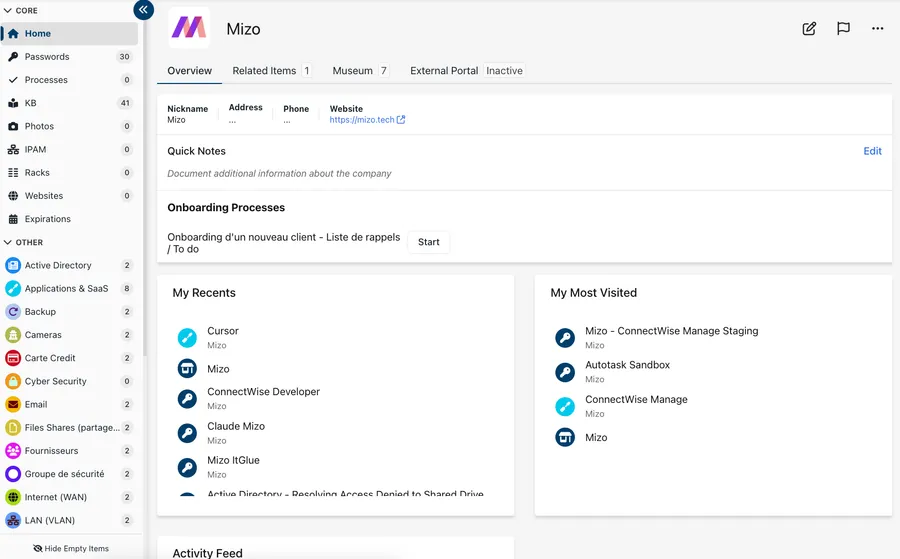This screenshot has height=559, width=900.
Task: Click the Onboarding d'un nouveau client process name
Action: pyautogui.click(x=284, y=243)
